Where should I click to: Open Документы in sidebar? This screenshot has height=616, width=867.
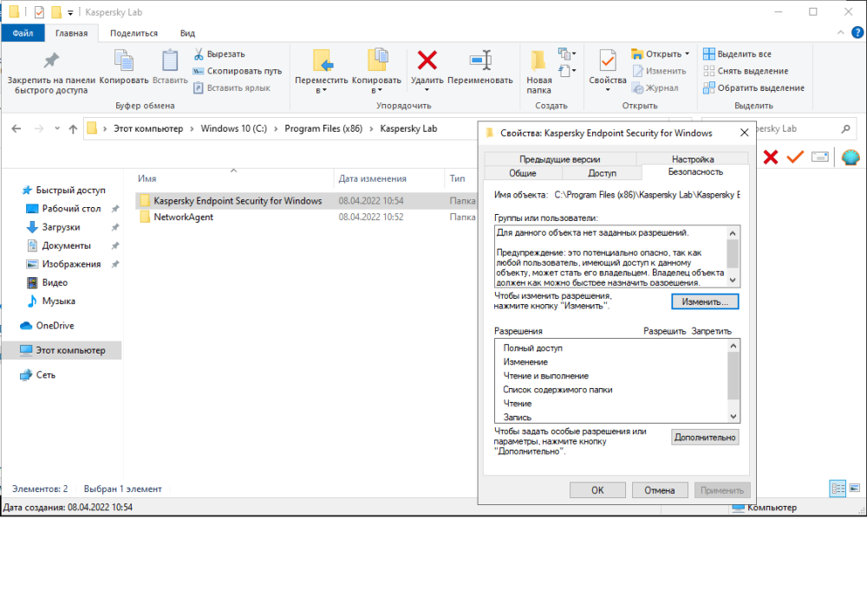coord(67,246)
